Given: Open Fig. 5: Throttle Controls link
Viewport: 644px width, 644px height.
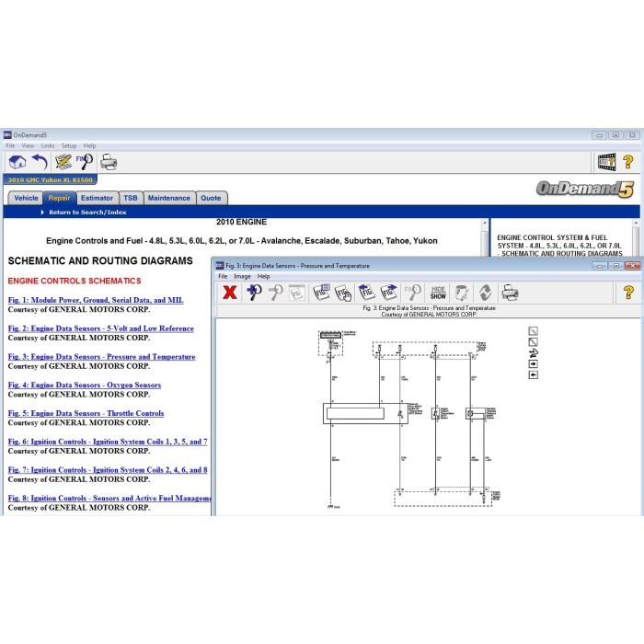Looking at the screenshot, I should (x=86, y=414).
